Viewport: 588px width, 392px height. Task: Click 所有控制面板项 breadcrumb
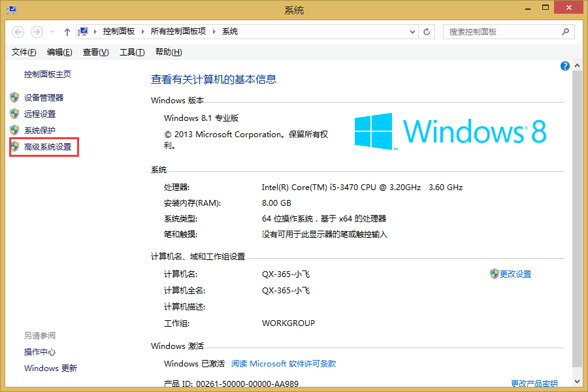tap(178, 31)
